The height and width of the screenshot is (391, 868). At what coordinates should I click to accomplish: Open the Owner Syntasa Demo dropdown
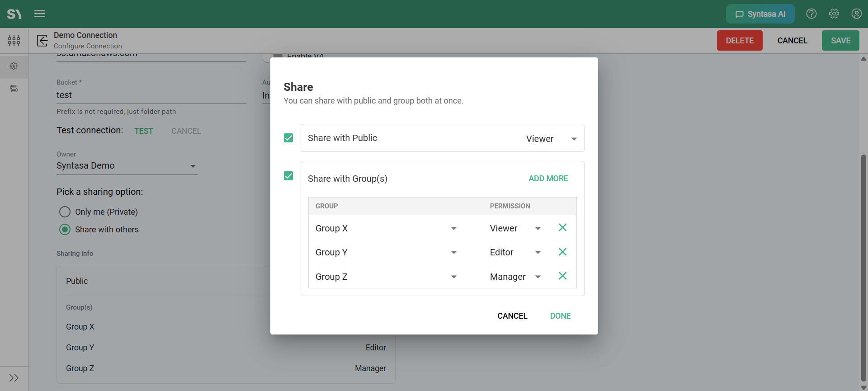pos(127,166)
